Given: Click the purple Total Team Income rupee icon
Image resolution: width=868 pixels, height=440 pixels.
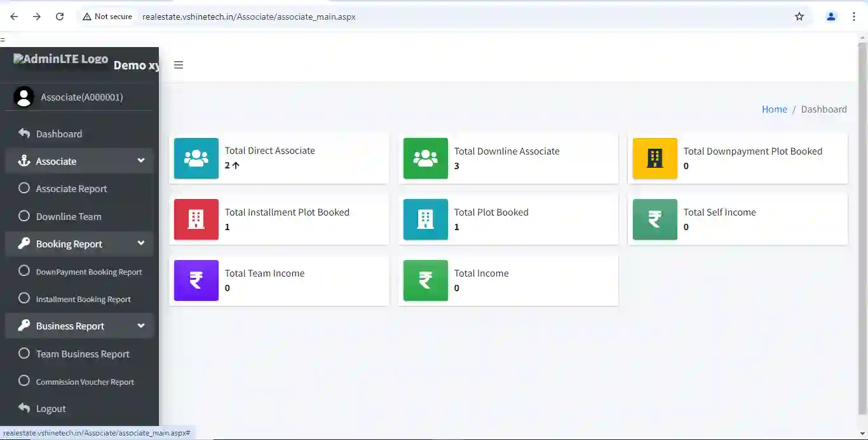Looking at the screenshot, I should pyautogui.click(x=196, y=280).
